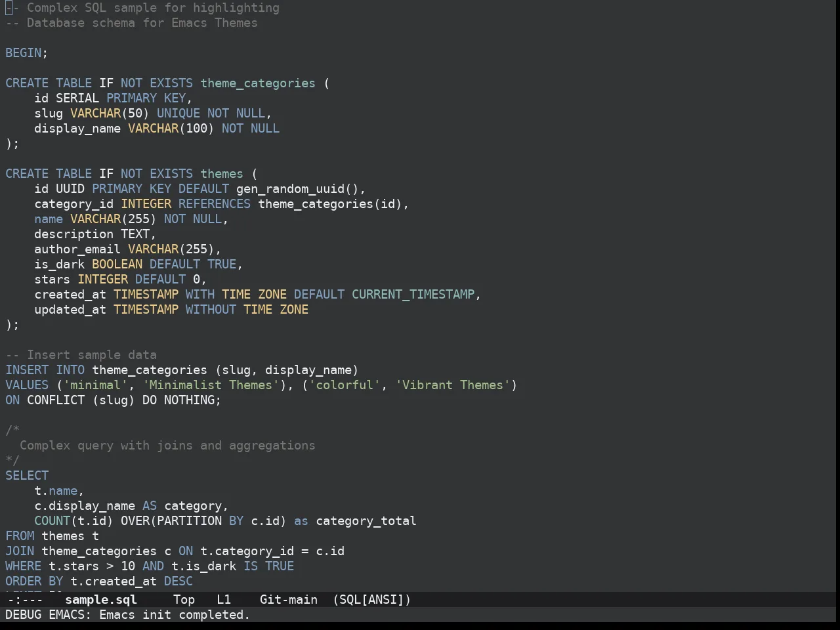Click the VALUES keyword
Image resolution: width=840 pixels, height=630 pixels.
[27, 385]
